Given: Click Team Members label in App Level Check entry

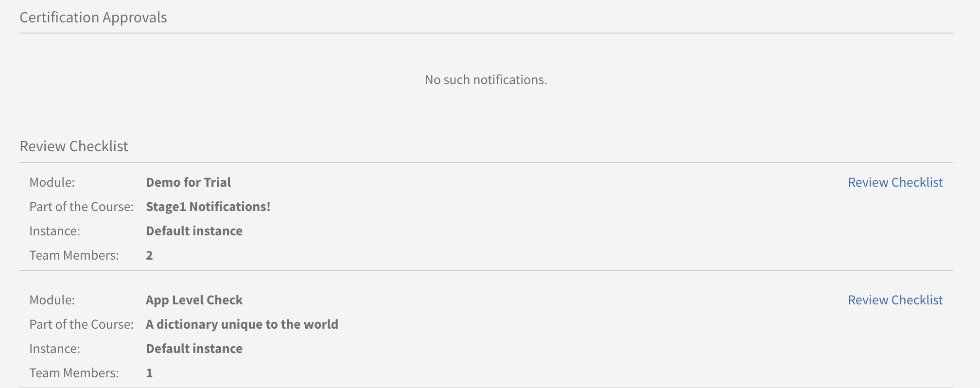Looking at the screenshot, I should 74,373.
